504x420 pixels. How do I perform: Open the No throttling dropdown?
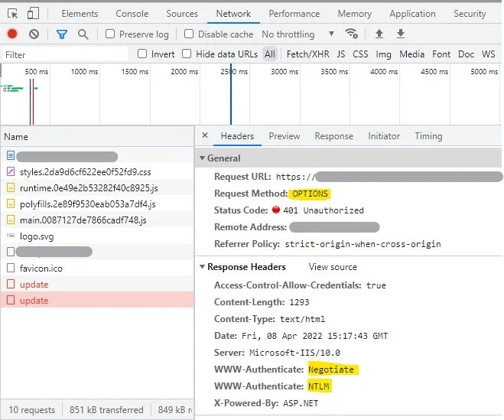point(298,34)
